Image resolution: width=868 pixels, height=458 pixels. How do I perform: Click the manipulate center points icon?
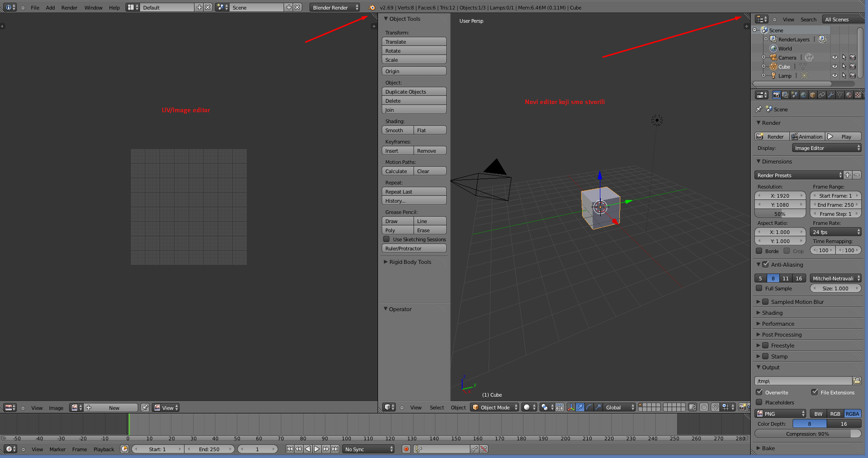(x=560, y=407)
